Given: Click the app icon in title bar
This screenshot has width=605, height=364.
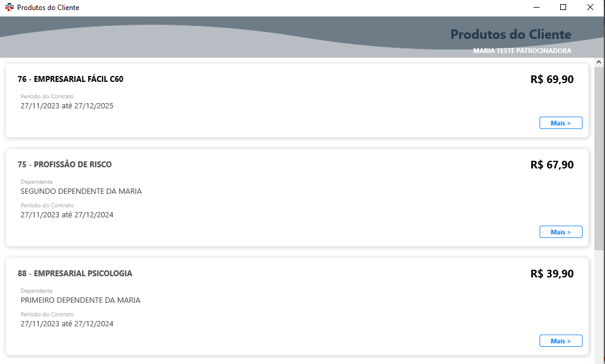Looking at the screenshot, I should click(9, 7).
